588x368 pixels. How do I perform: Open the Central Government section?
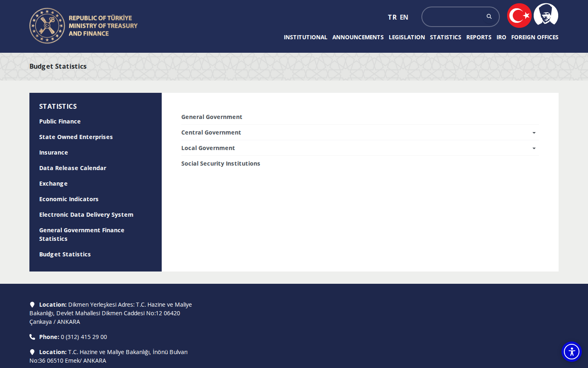click(211, 132)
